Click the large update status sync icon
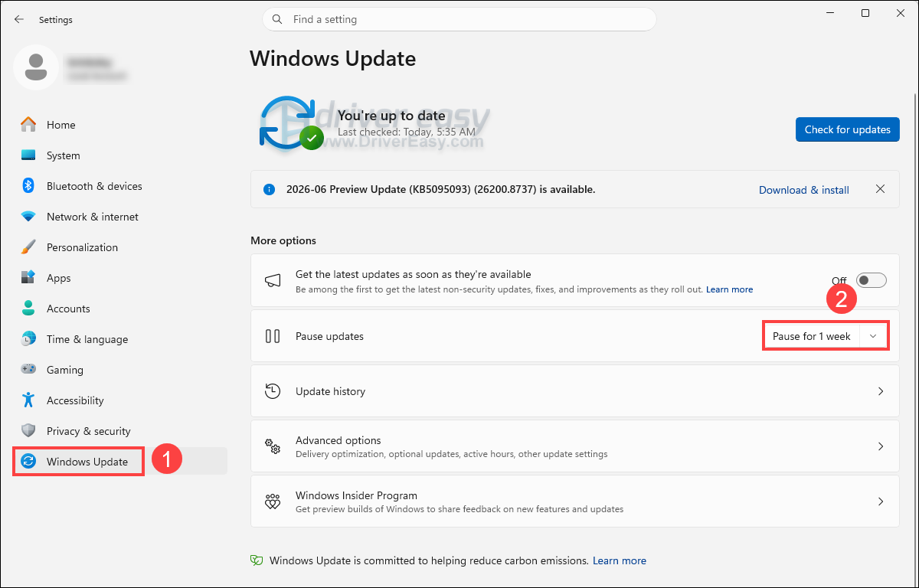 coord(289,122)
